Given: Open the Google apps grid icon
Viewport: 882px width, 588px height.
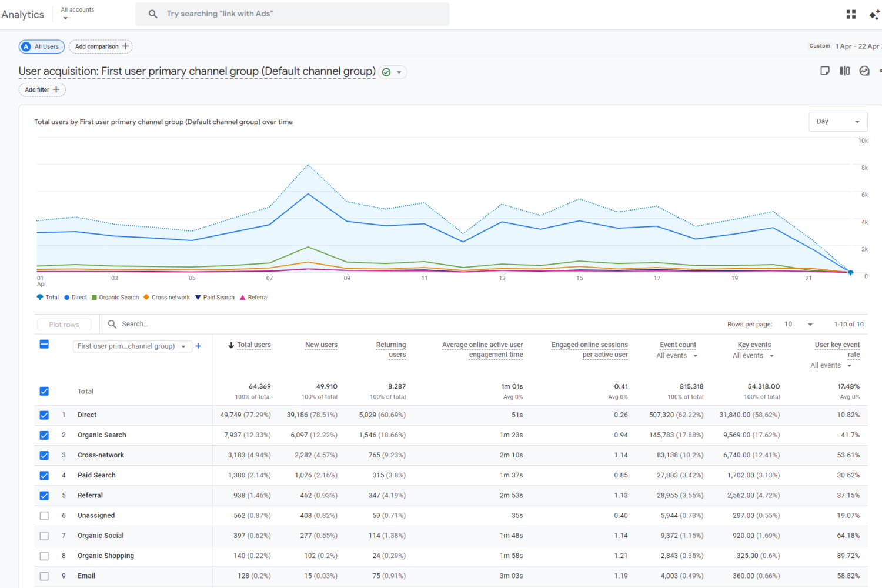Looking at the screenshot, I should (851, 14).
